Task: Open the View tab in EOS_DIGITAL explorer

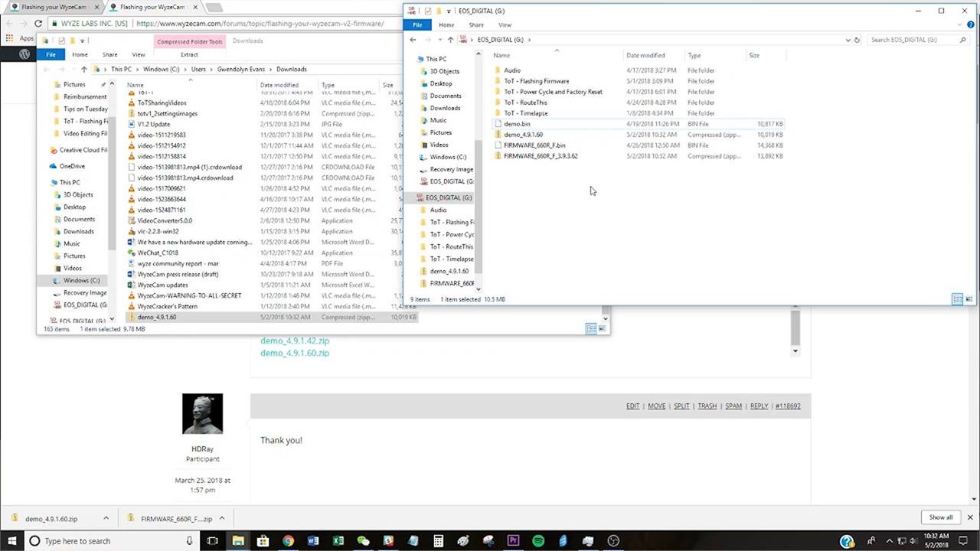Action: [505, 25]
